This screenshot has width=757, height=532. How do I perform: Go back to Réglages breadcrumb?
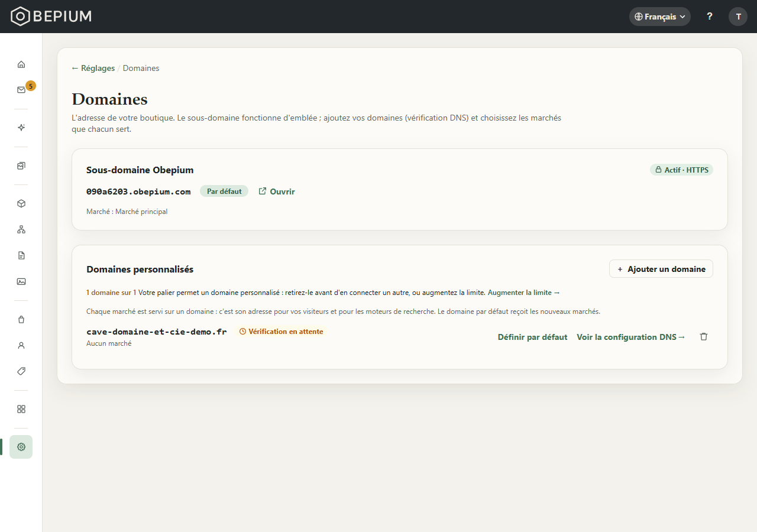tap(93, 68)
